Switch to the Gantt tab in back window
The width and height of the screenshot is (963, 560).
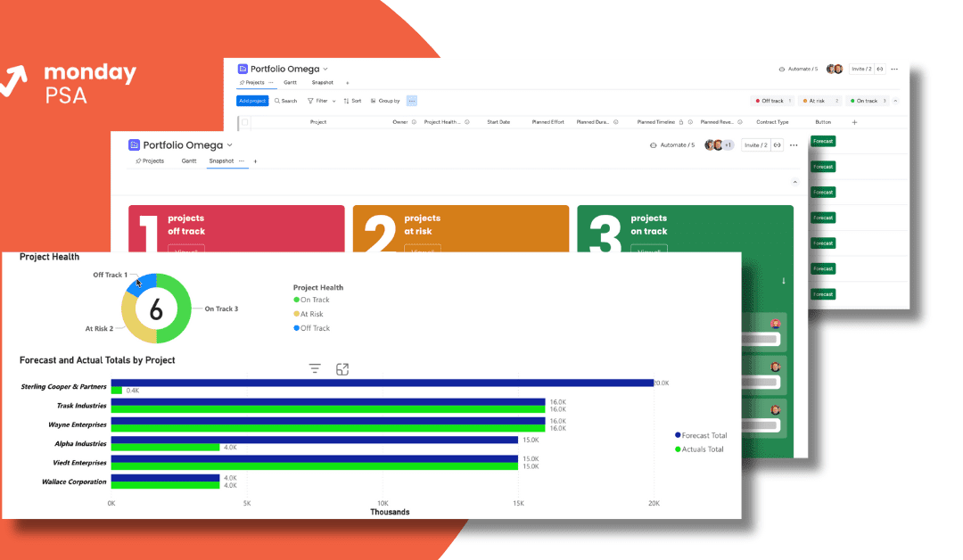point(291,82)
